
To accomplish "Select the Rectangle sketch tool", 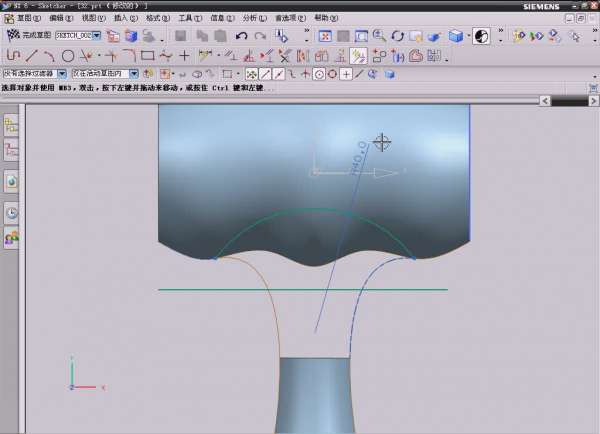I will (x=147, y=55).
